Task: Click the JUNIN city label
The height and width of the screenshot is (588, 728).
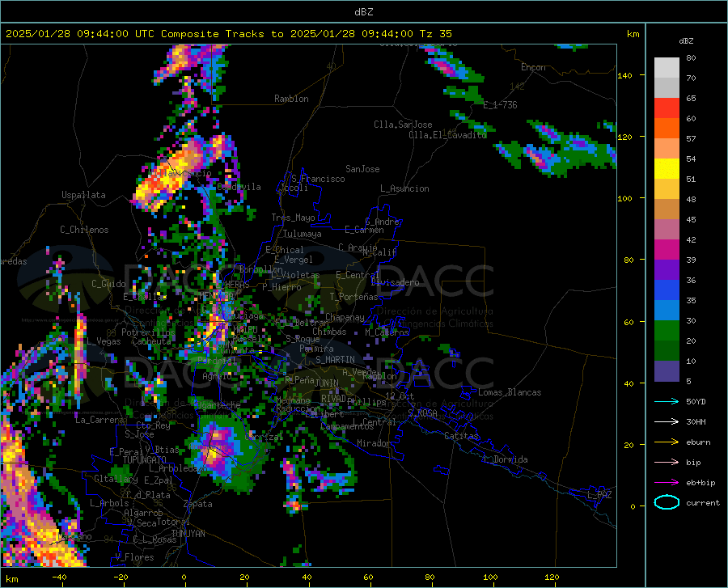Action: point(327,383)
